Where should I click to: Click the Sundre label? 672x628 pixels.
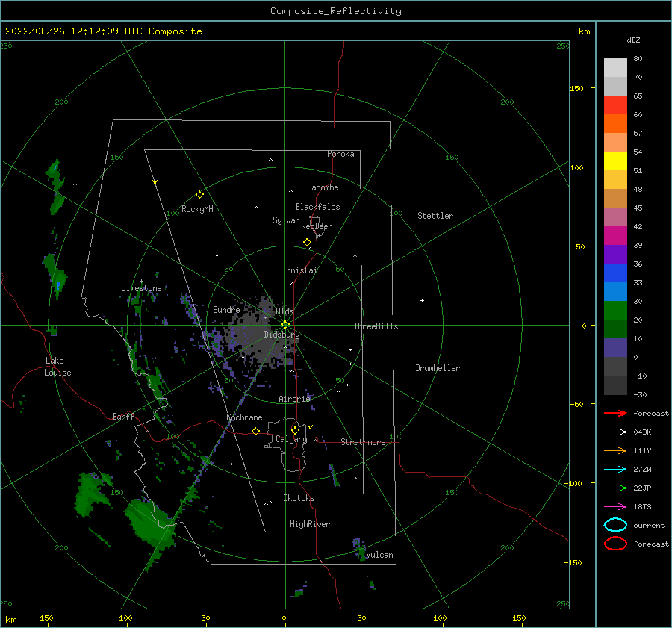pyautogui.click(x=226, y=309)
